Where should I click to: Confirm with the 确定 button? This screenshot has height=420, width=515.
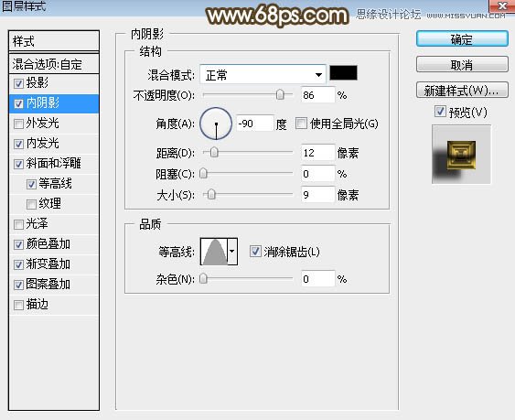pos(462,39)
